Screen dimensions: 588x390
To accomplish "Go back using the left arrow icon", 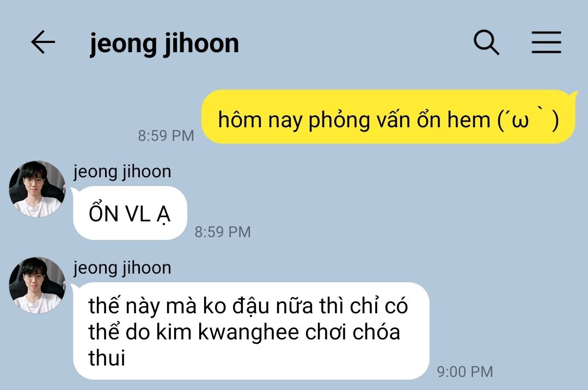I will click(43, 42).
